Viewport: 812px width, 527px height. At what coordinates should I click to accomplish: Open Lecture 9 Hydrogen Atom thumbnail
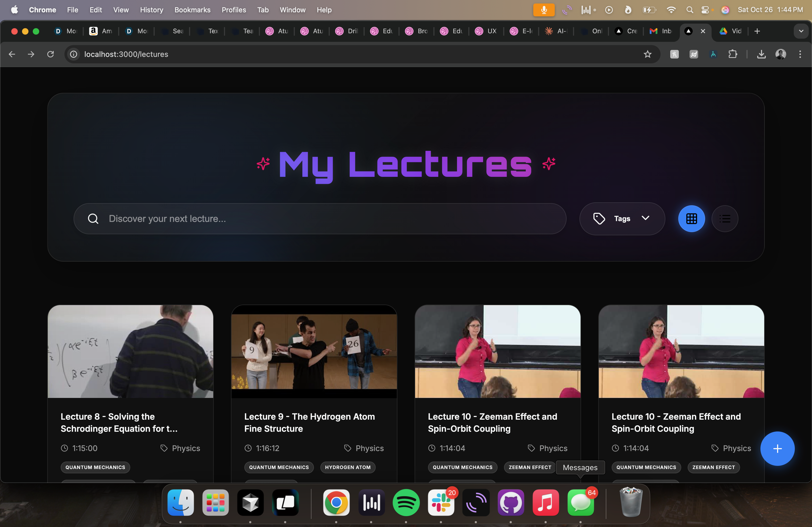click(314, 351)
